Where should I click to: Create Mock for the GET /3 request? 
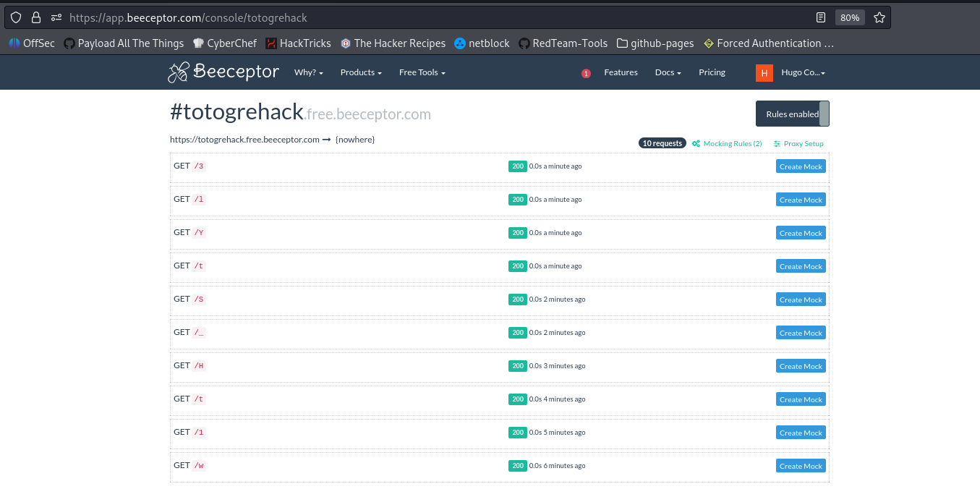pos(801,166)
